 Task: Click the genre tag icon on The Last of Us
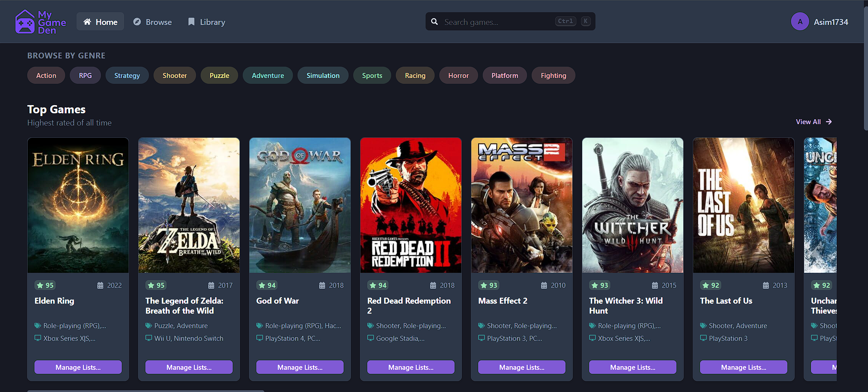(x=703, y=326)
